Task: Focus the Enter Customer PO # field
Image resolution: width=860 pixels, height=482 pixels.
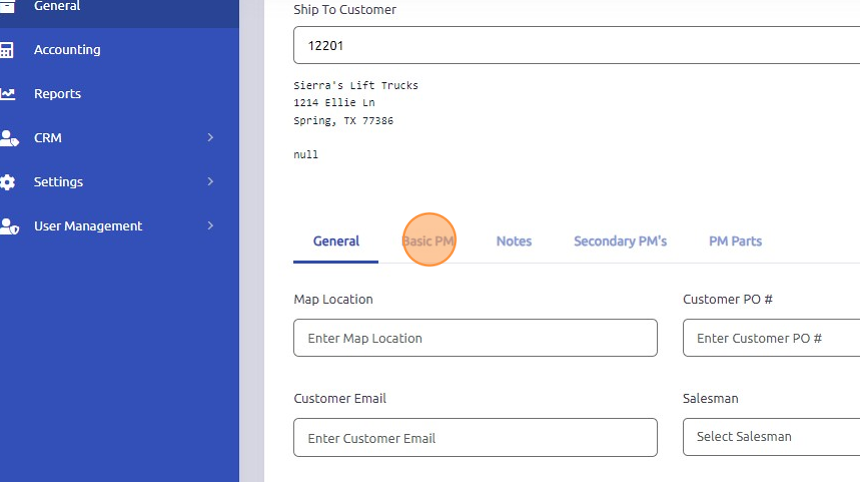Action: (771, 338)
